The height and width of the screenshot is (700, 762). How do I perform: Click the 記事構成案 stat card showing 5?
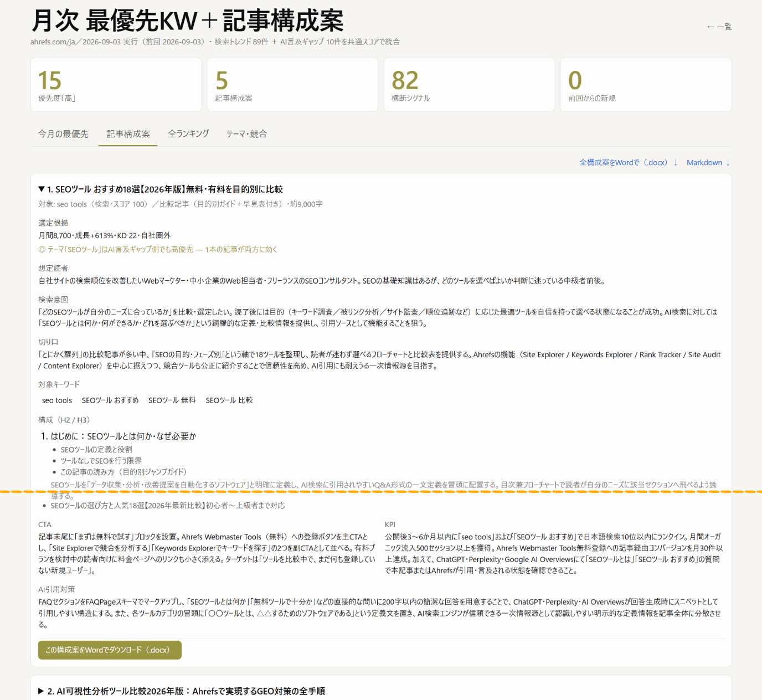tap(292, 85)
